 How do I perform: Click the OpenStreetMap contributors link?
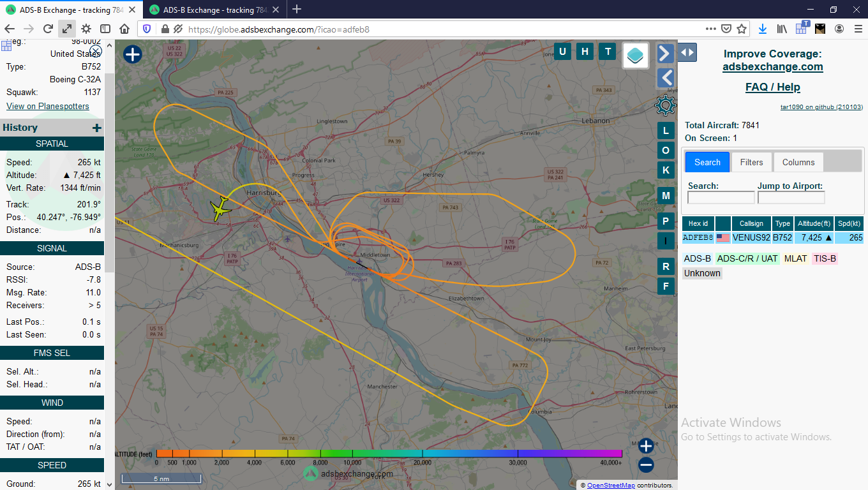coord(611,486)
